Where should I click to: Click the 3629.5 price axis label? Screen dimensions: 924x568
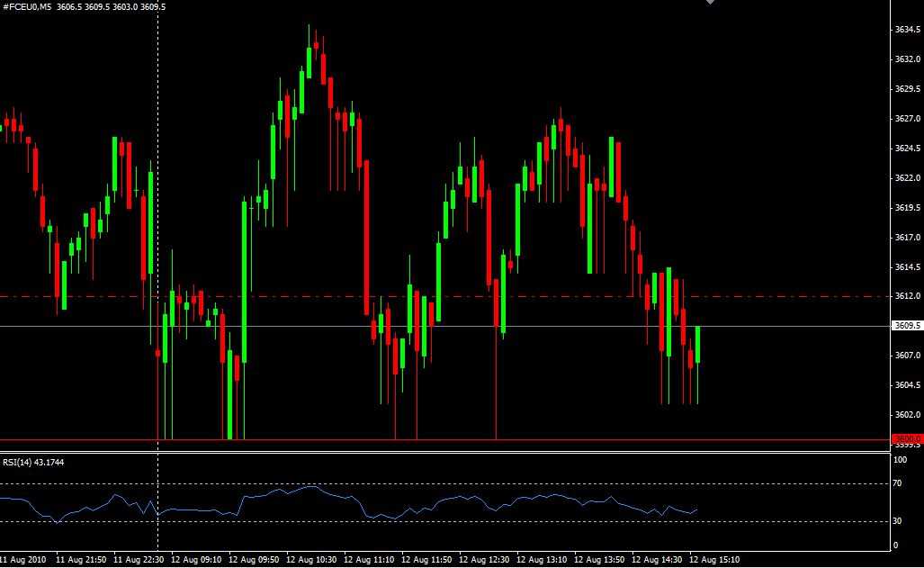[908, 88]
